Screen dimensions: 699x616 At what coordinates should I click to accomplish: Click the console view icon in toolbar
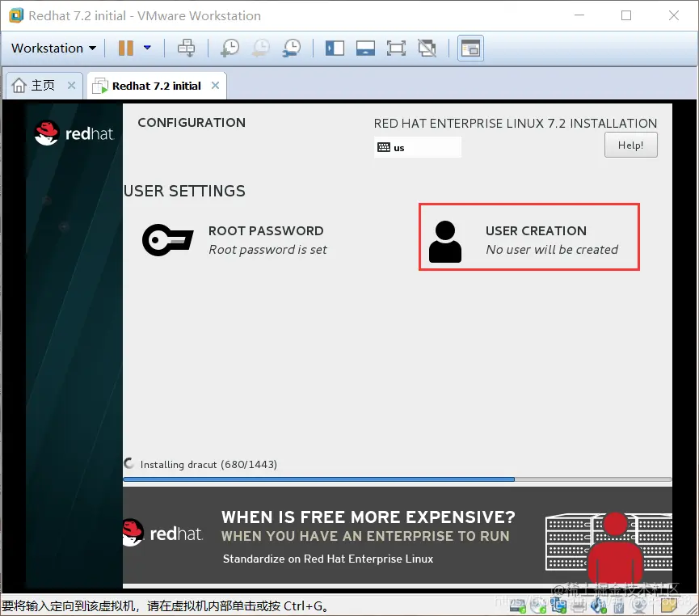coord(471,48)
